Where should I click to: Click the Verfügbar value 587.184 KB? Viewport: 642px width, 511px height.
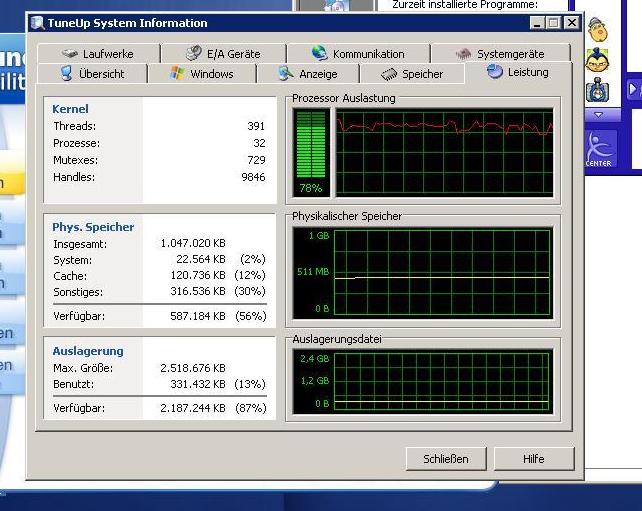click(198, 316)
